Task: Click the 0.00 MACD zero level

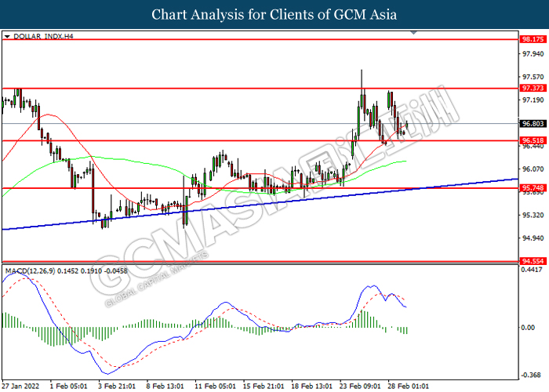Action: coord(528,328)
